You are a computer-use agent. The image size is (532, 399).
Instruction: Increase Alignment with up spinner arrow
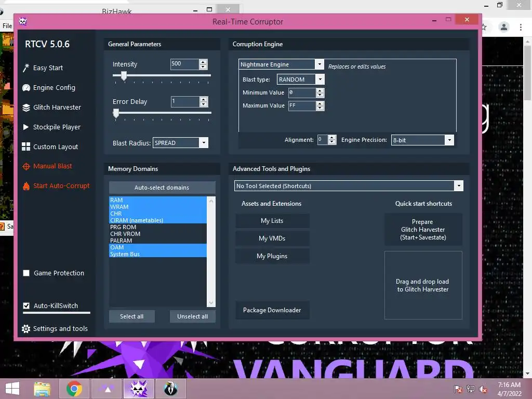click(332, 137)
